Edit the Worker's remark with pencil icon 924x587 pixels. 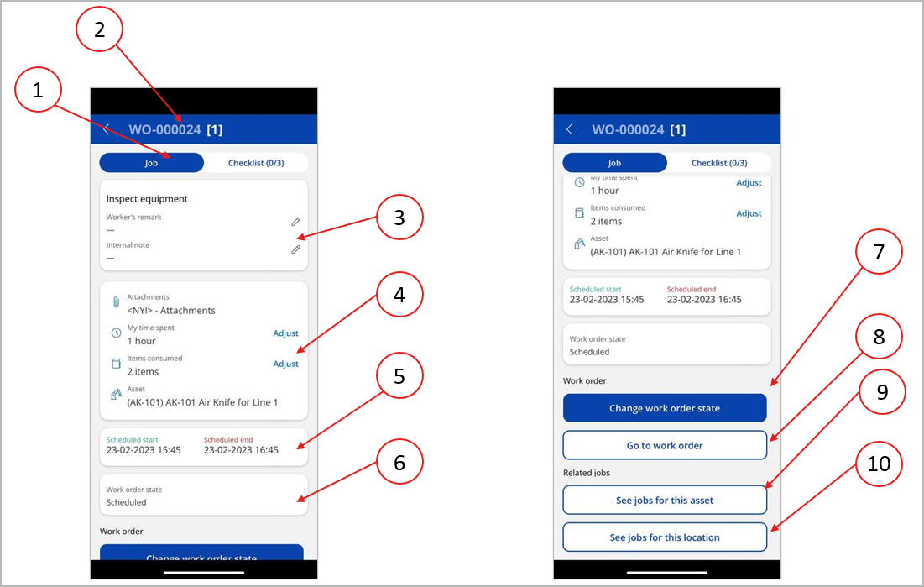coord(295,222)
